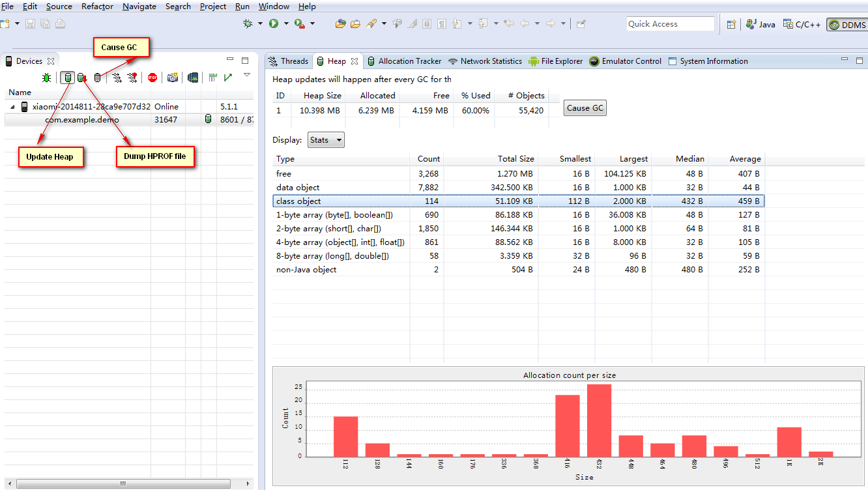Close the Devices view tab
The image size is (868, 490).
[x=51, y=61]
